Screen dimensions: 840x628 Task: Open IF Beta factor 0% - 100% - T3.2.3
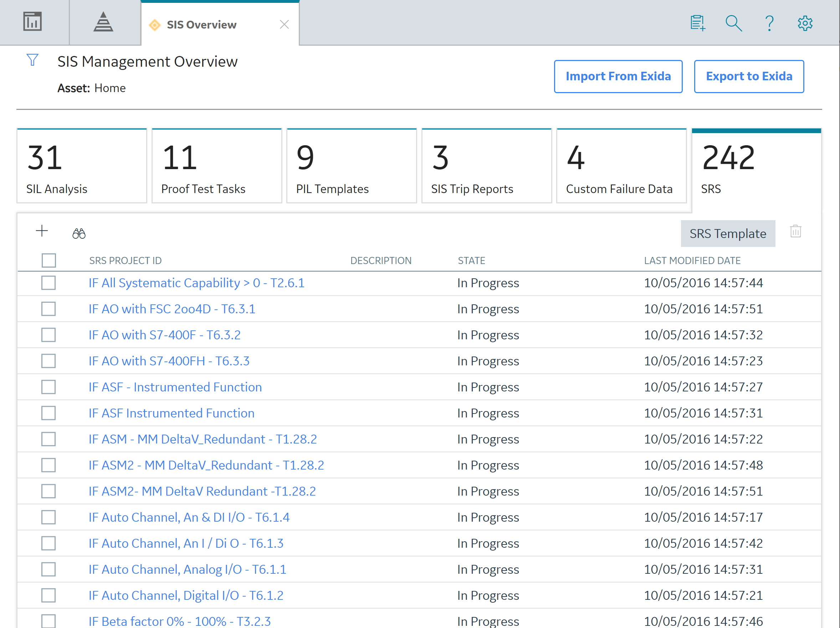pos(180,621)
